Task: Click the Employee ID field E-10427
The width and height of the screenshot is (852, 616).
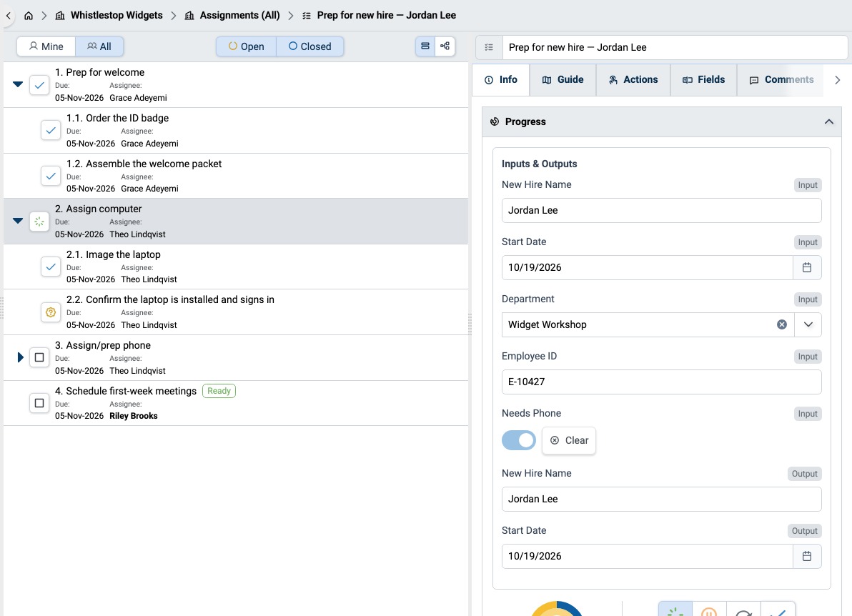Action: (661, 382)
